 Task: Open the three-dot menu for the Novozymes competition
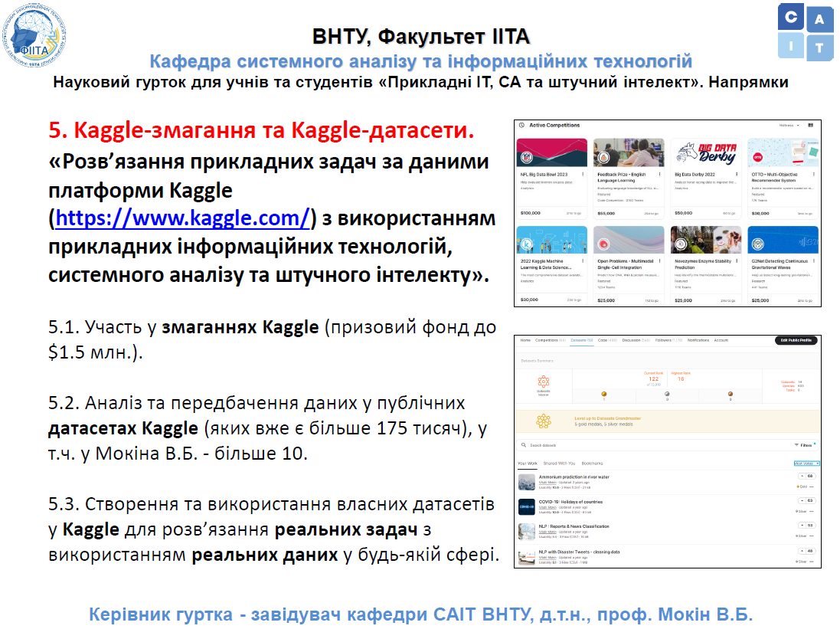[737, 260]
